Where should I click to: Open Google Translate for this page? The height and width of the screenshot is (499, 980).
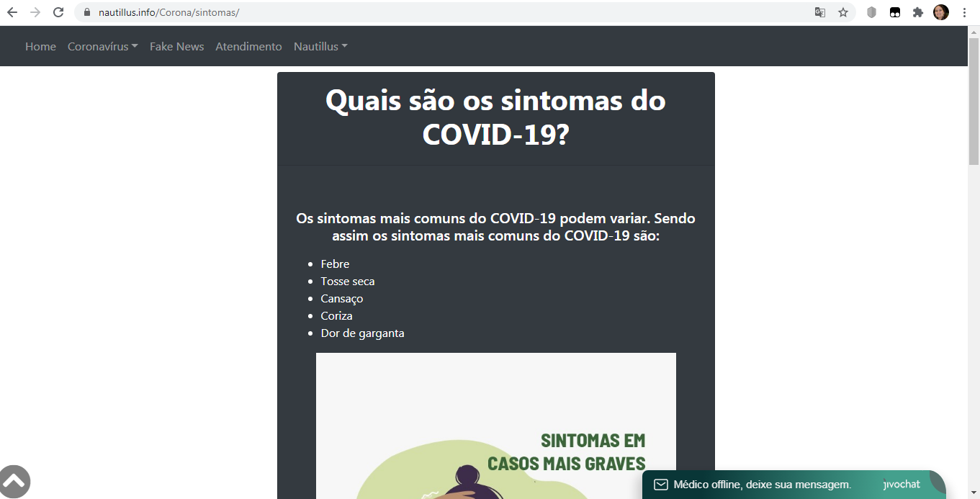tap(819, 12)
